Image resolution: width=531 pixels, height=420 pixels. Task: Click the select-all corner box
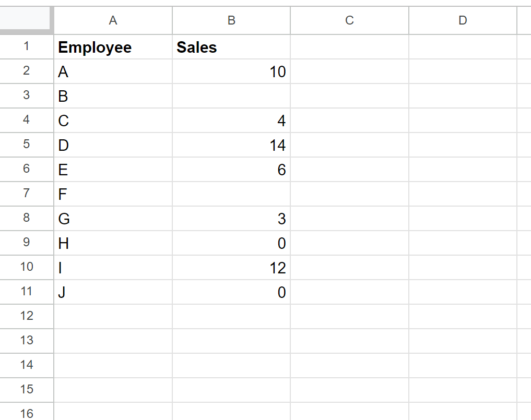pos(25,19)
